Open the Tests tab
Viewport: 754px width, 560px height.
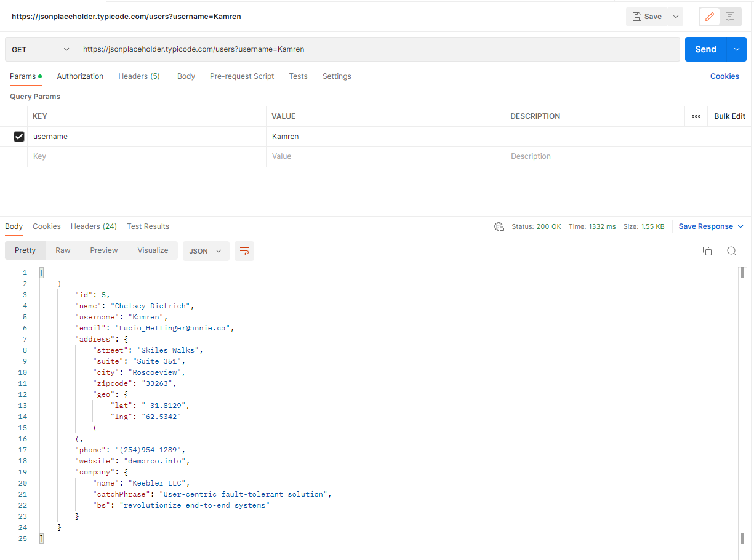coord(298,76)
